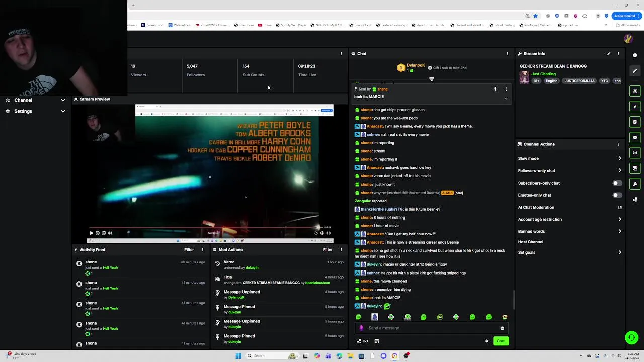Viewport: 644px width, 362px height.
Task: Open Slow mode options
Action: click(570, 158)
